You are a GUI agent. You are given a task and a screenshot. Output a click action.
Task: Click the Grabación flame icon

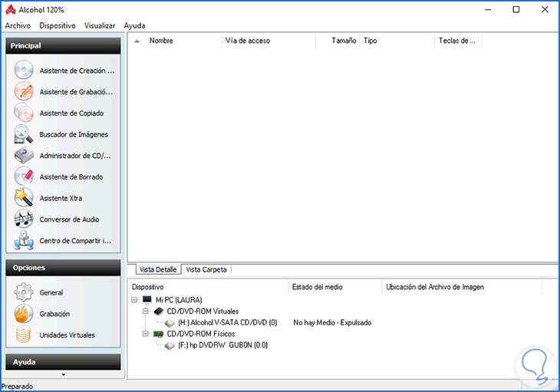point(24,314)
